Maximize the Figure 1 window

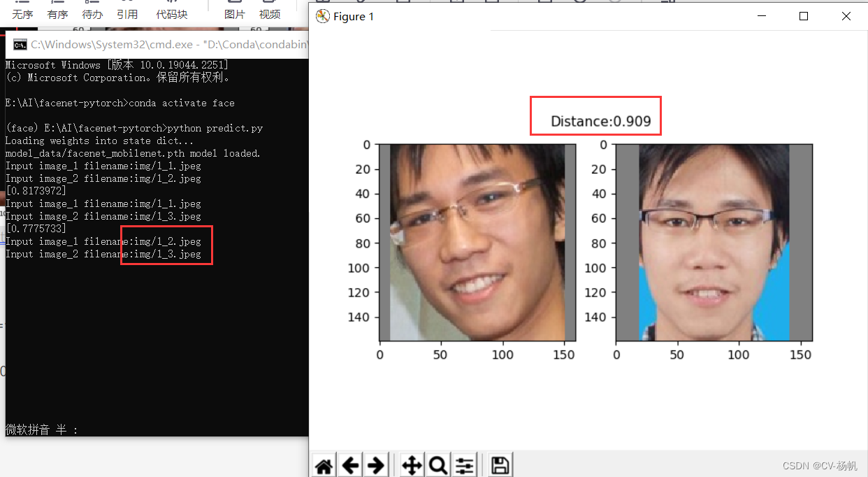[x=804, y=16]
